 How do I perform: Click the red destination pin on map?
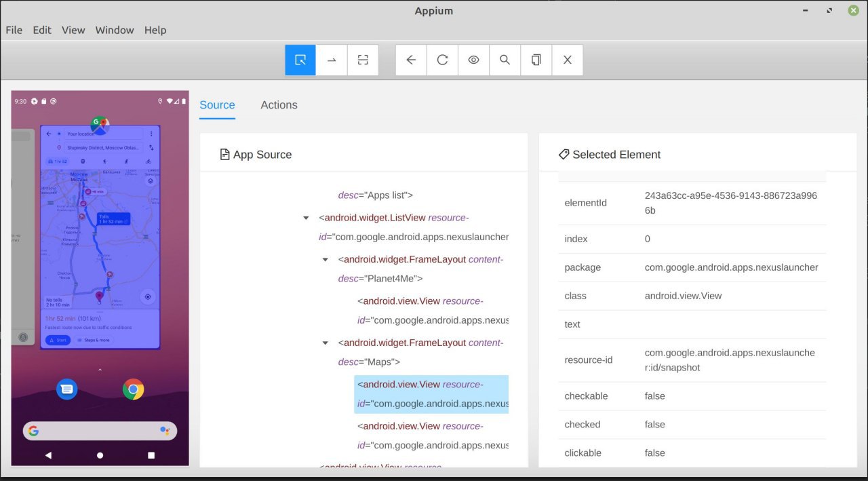coord(99,296)
